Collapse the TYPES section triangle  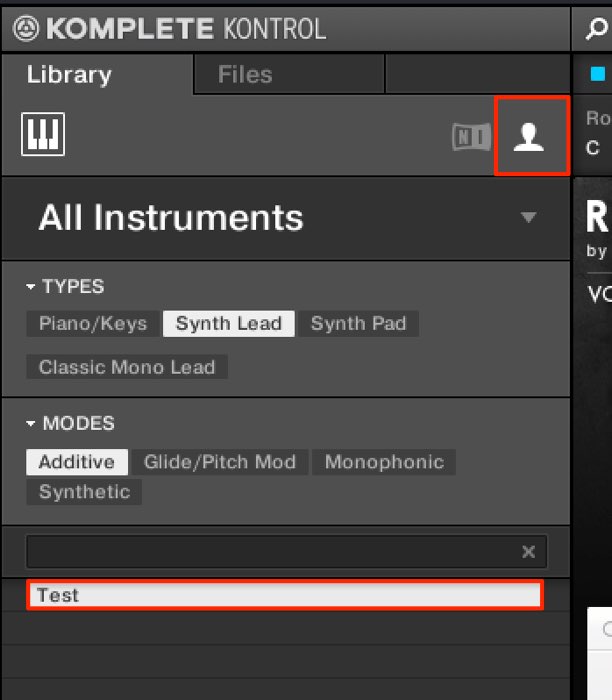point(30,287)
